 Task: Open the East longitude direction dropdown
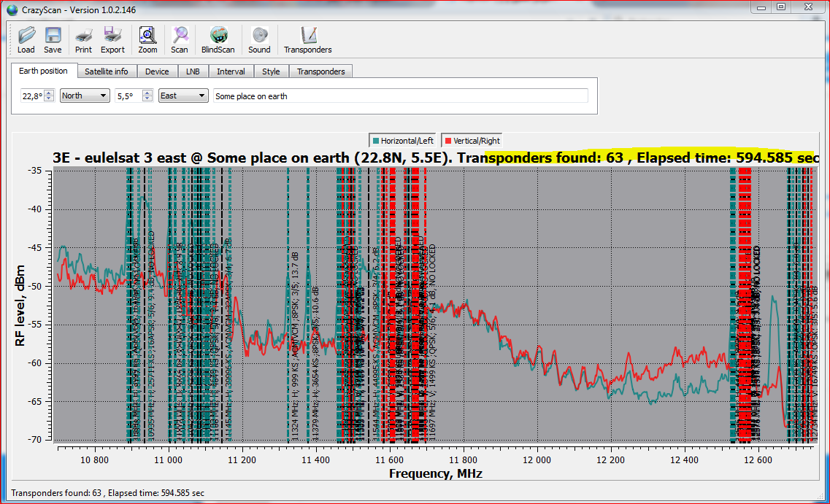point(182,96)
